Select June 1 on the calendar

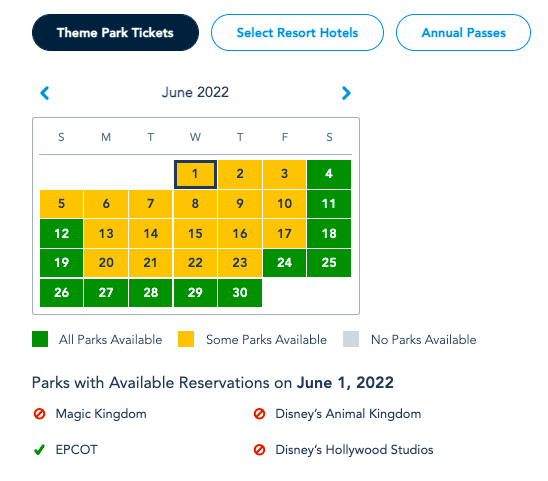click(x=195, y=174)
